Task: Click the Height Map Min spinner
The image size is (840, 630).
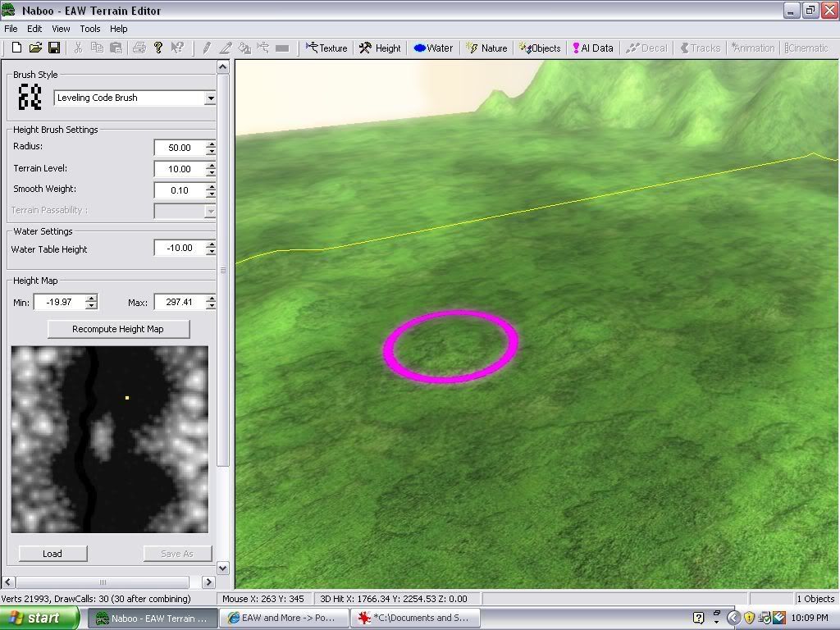Action: (92, 302)
